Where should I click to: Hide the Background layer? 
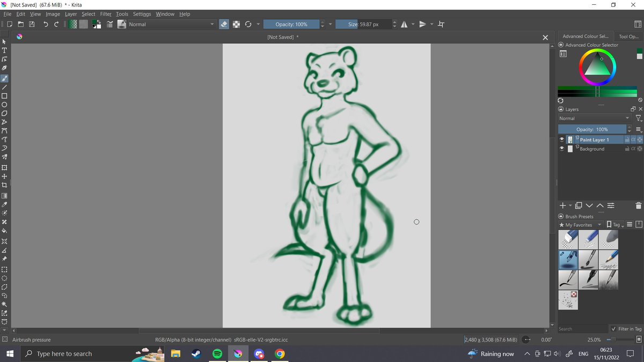561,149
